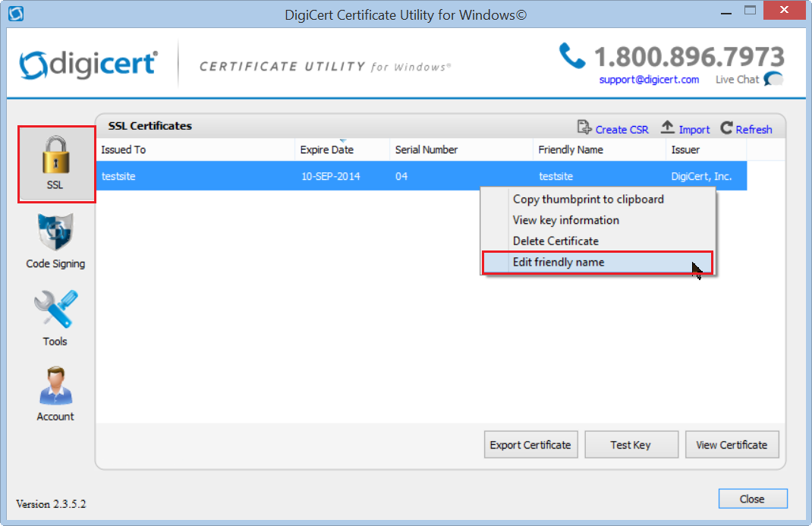Open the SSL padlock section
812x526 pixels.
coord(55,164)
